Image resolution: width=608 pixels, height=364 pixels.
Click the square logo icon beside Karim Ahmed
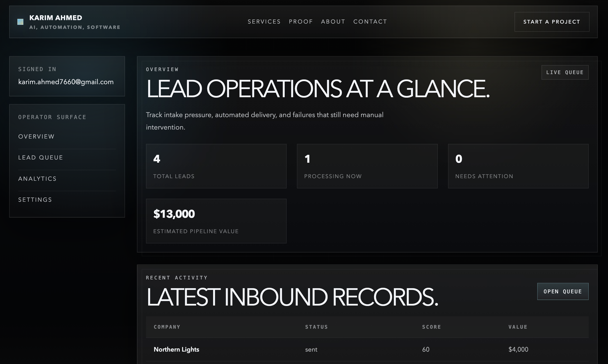20,22
